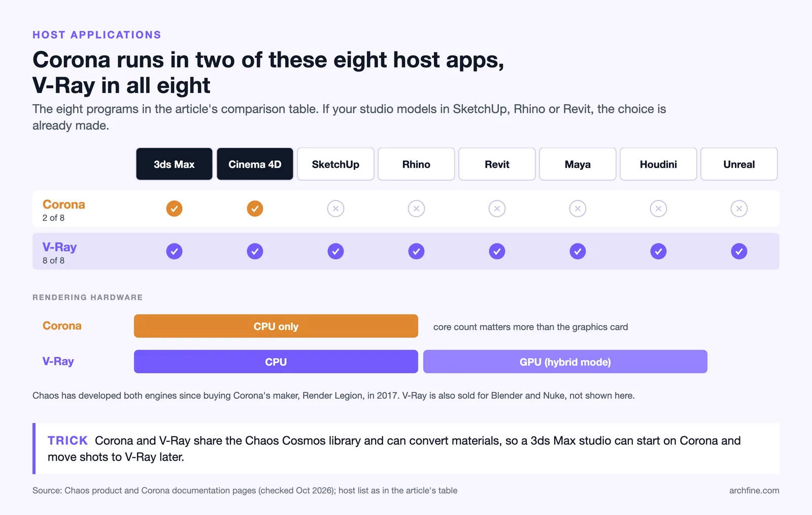
Task: Click Corona's orange checkmark under Cinema 4D
Action: [x=255, y=209]
